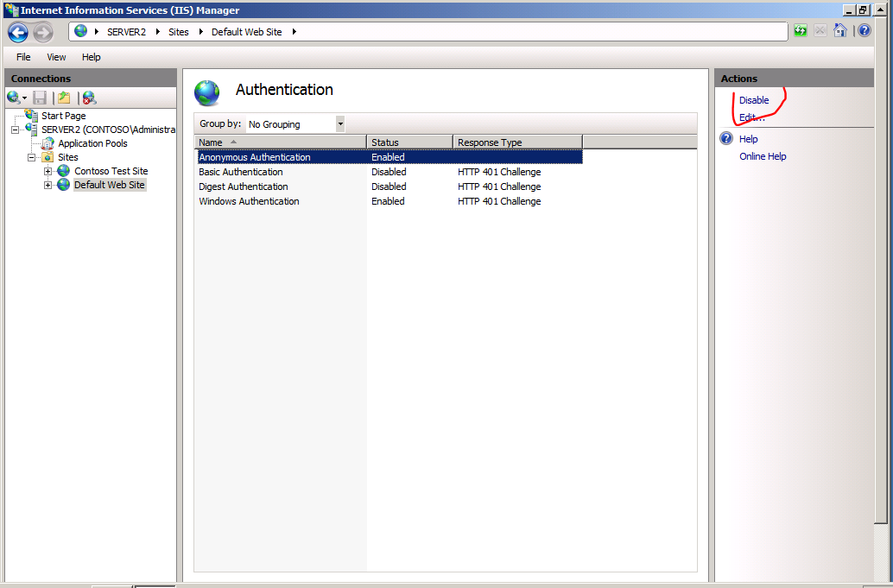Expand the Default Web Site node
The width and height of the screenshot is (893, 588).
[47, 185]
